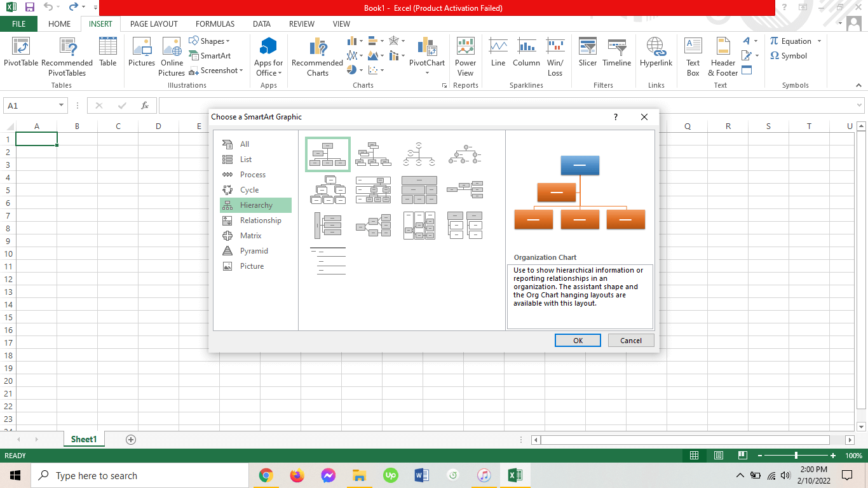Click the Slicer filter icon
The height and width of the screenshot is (488, 868).
(x=588, y=52)
